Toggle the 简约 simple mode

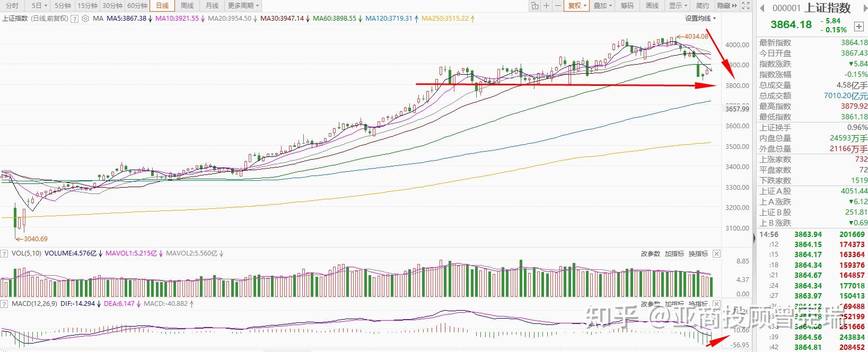point(703,6)
